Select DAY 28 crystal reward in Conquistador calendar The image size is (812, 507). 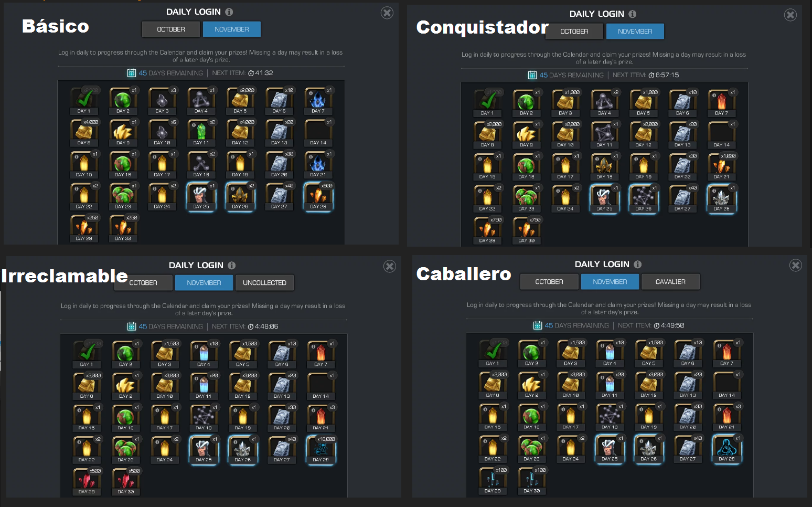[722, 198]
